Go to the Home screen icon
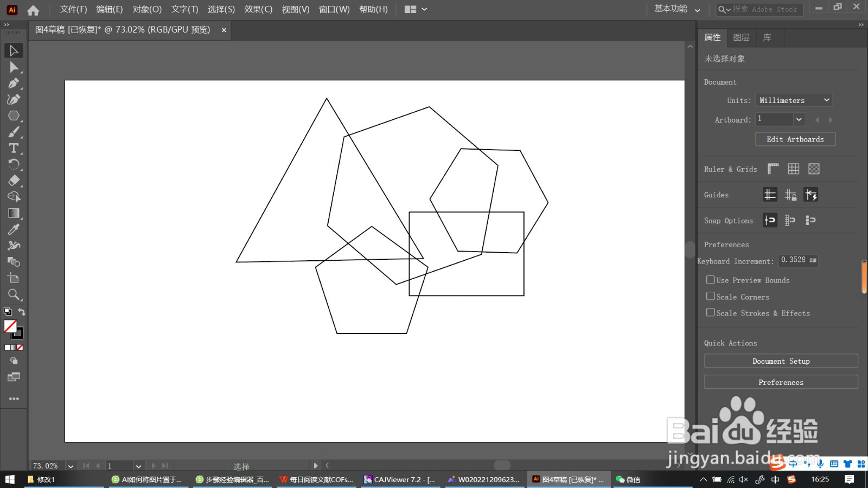The image size is (868, 488). (33, 10)
